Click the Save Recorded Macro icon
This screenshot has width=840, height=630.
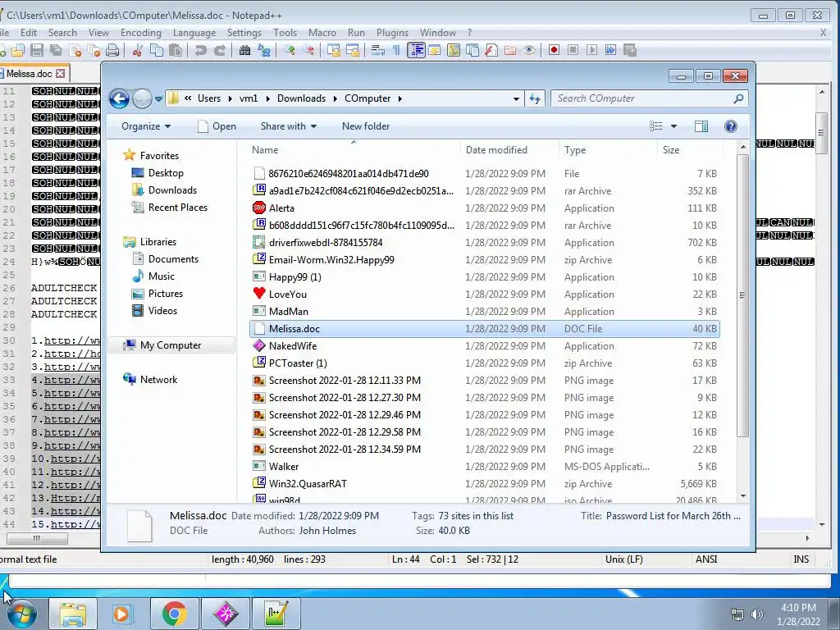pos(630,50)
